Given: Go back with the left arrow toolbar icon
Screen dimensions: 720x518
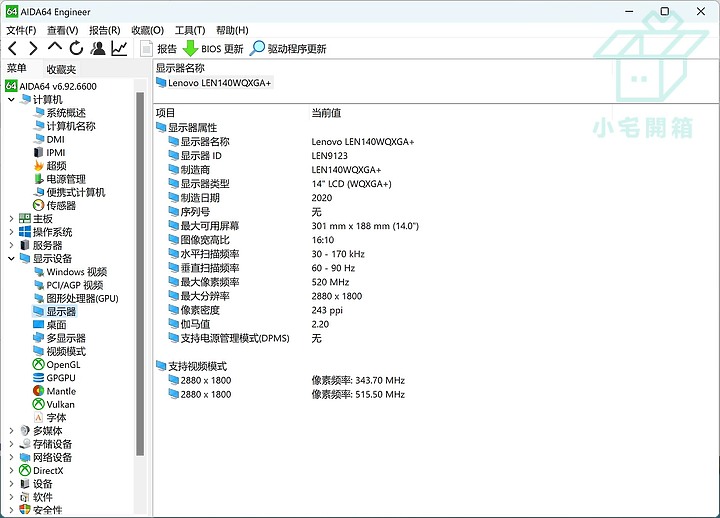Looking at the screenshot, I should point(13,48).
